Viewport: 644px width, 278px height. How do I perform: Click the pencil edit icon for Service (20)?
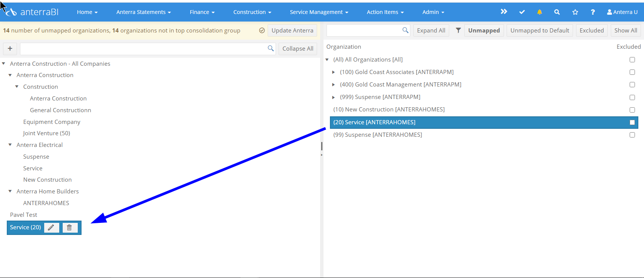(x=51, y=227)
